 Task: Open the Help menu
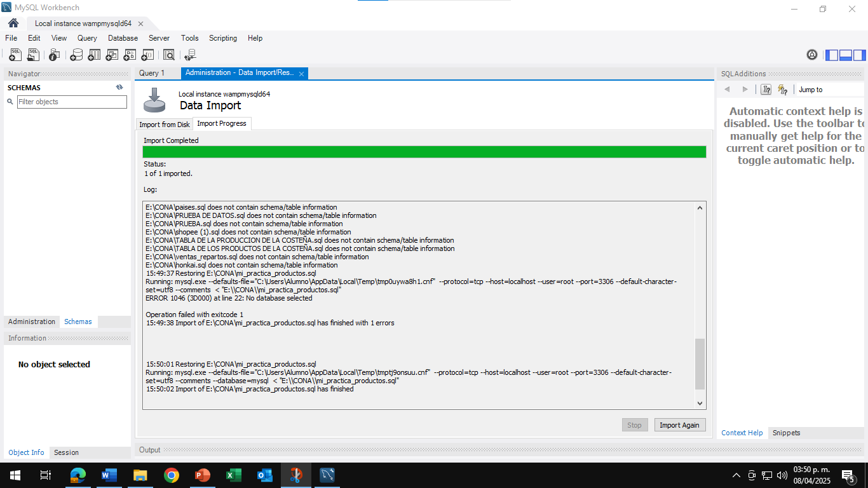(255, 38)
